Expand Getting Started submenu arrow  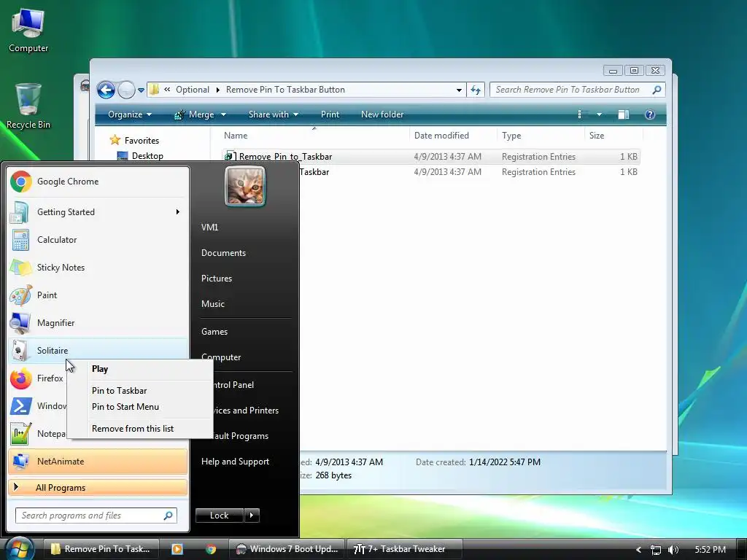click(178, 212)
